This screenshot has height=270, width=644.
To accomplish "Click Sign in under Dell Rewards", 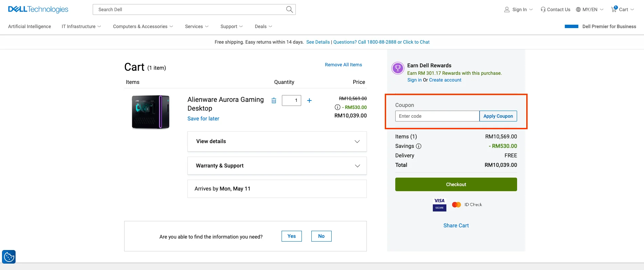I will 415,80.
